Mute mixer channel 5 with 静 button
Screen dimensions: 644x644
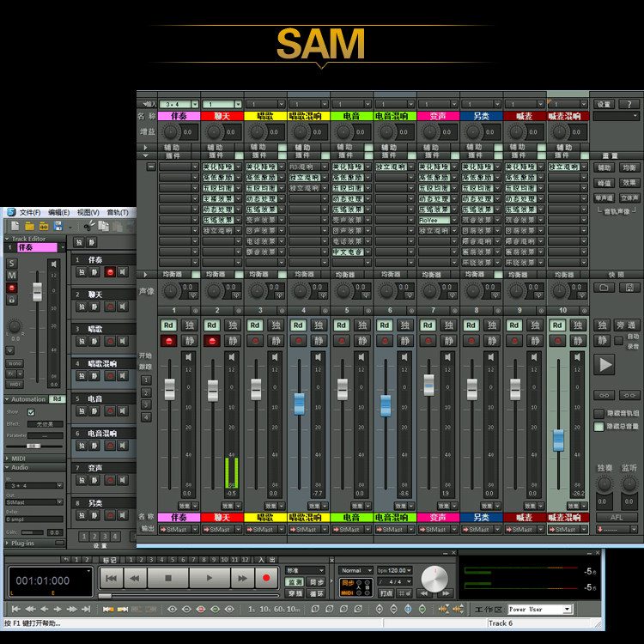point(361,341)
